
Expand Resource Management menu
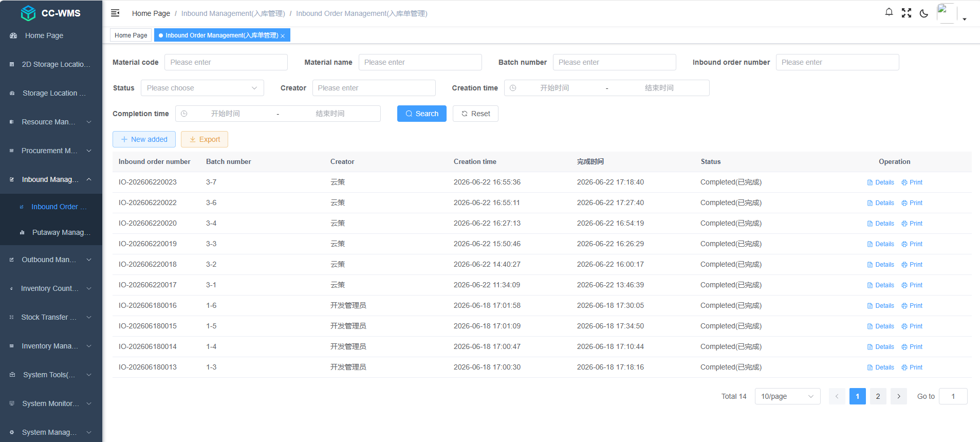pyautogui.click(x=51, y=122)
